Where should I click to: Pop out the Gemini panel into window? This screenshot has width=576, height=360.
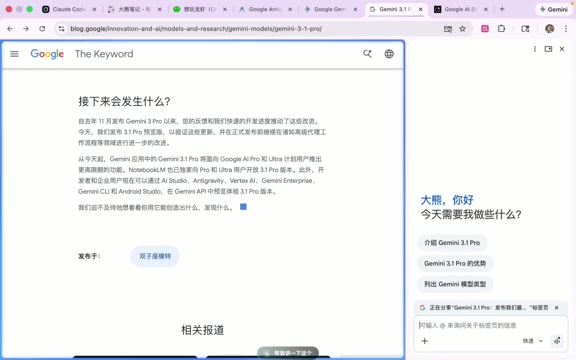(x=548, y=49)
